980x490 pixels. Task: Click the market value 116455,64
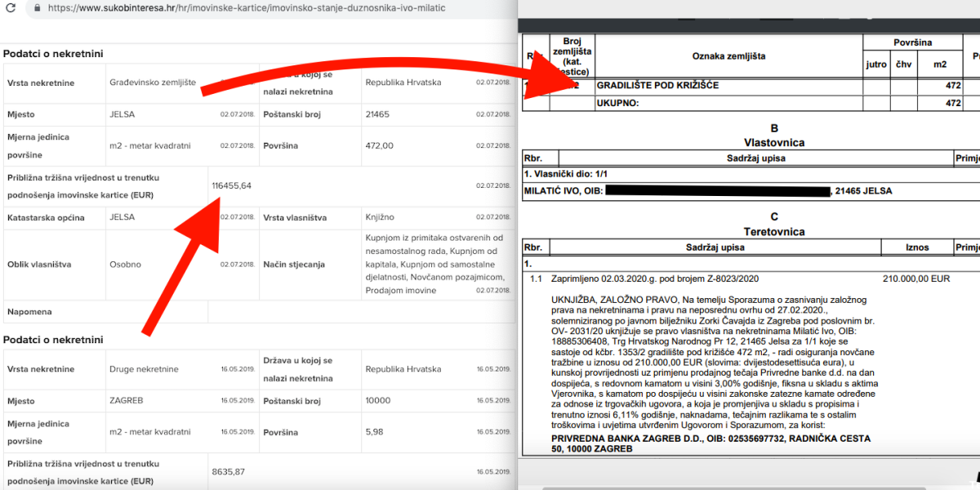(x=231, y=185)
